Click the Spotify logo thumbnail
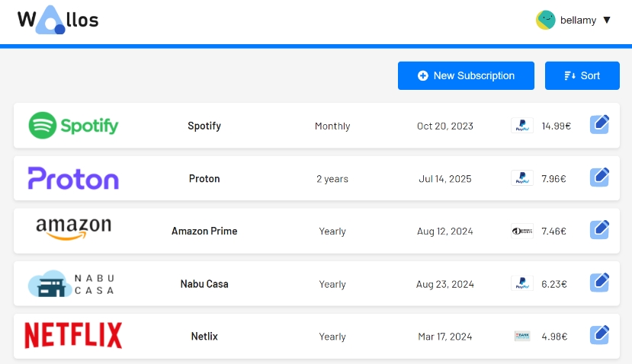This screenshot has width=632, height=364. click(73, 126)
